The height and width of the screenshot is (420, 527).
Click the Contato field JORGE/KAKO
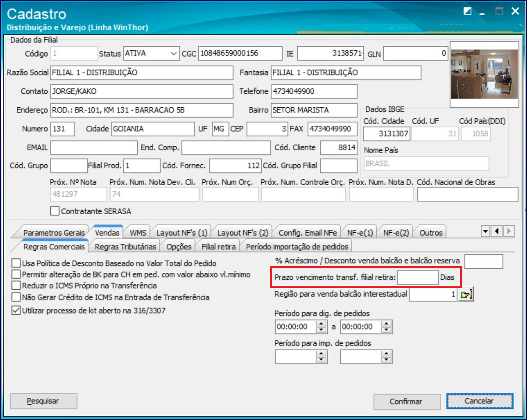(141, 91)
